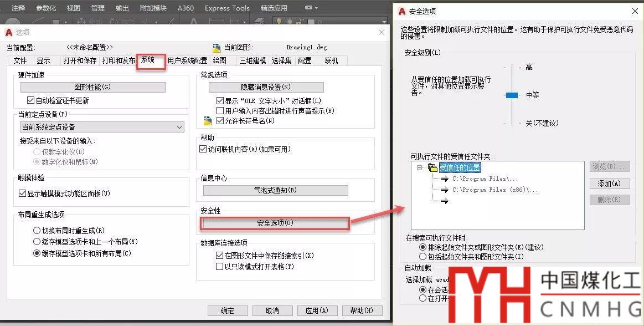
Task: Open the 精选应用 ribbon tab
Action: coord(274,8)
